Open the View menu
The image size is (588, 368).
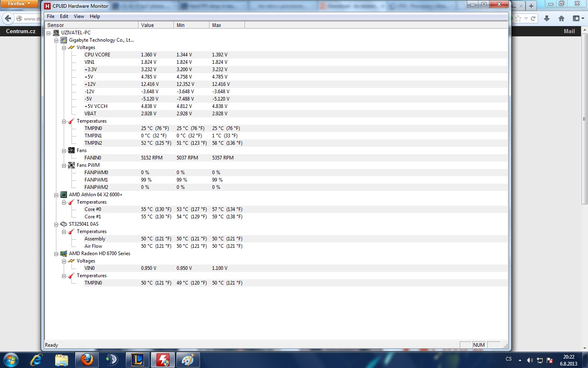tap(79, 16)
